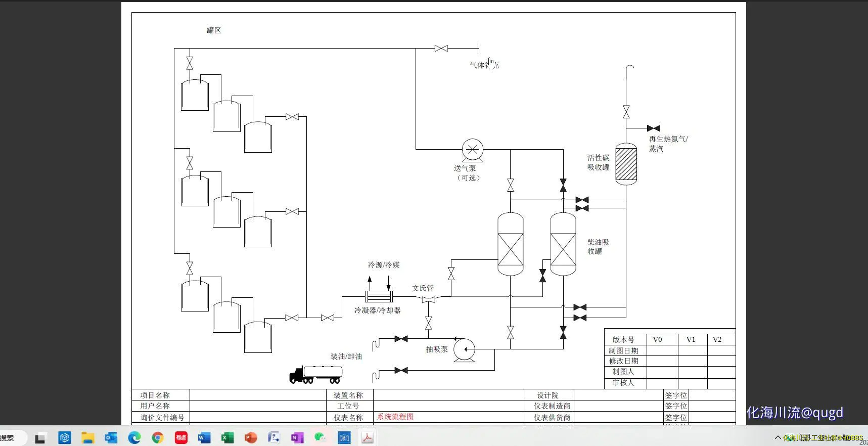Click the red 系统流程图 text
Screen dimensions: 868x446
(x=395, y=417)
